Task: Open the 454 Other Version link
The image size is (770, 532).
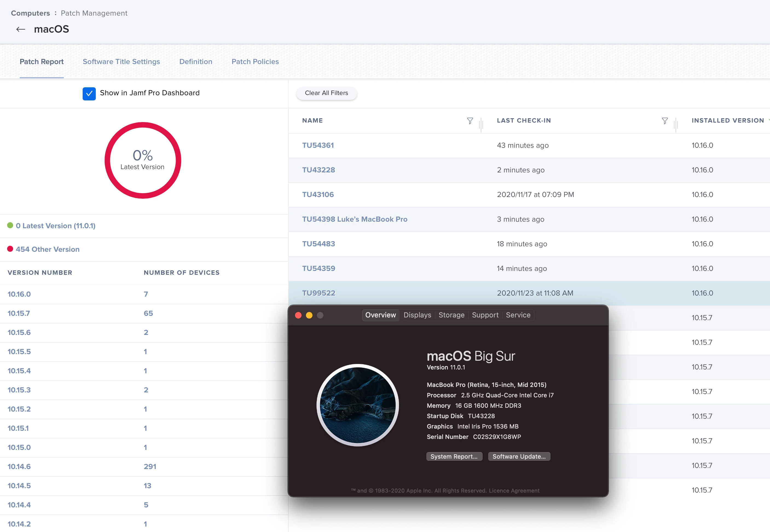Action: pos(48,249)
